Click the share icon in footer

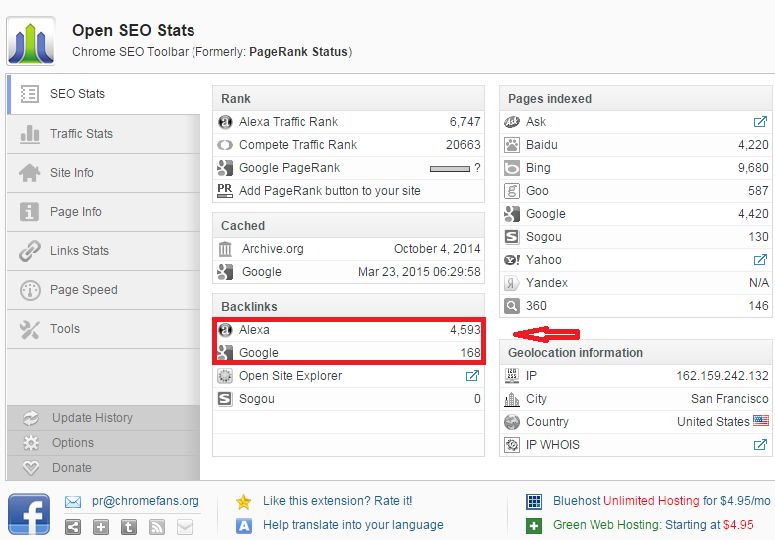pos(73,527)
